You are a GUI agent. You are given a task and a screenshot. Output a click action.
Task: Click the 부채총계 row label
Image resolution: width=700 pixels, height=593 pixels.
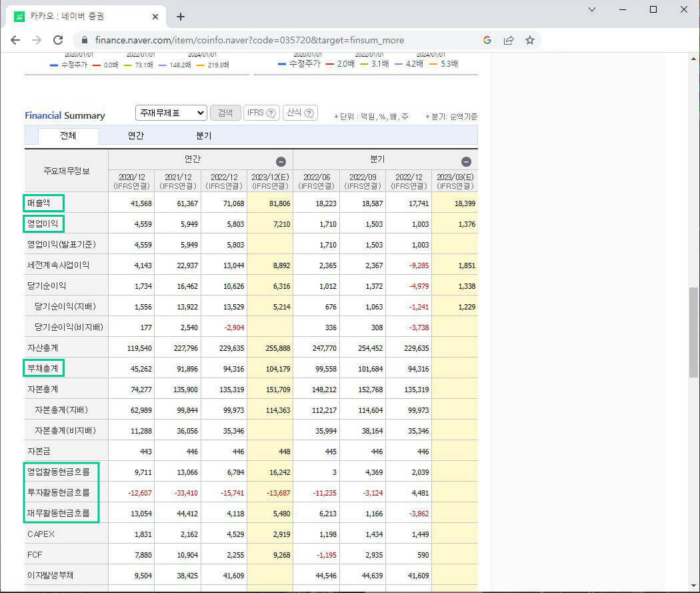[x=43, y=368]
